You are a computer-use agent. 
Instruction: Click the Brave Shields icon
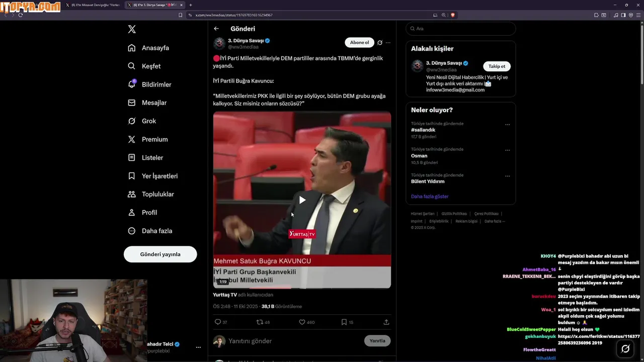point(453,15)
